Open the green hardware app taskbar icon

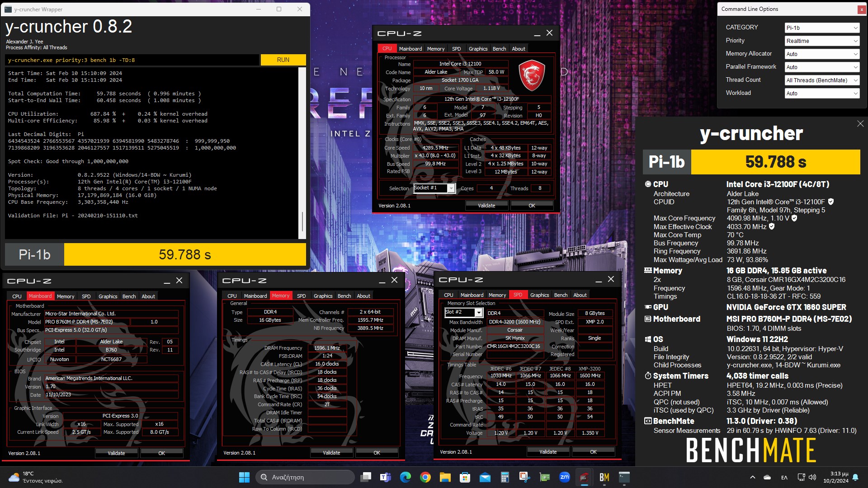click(545, 477)
